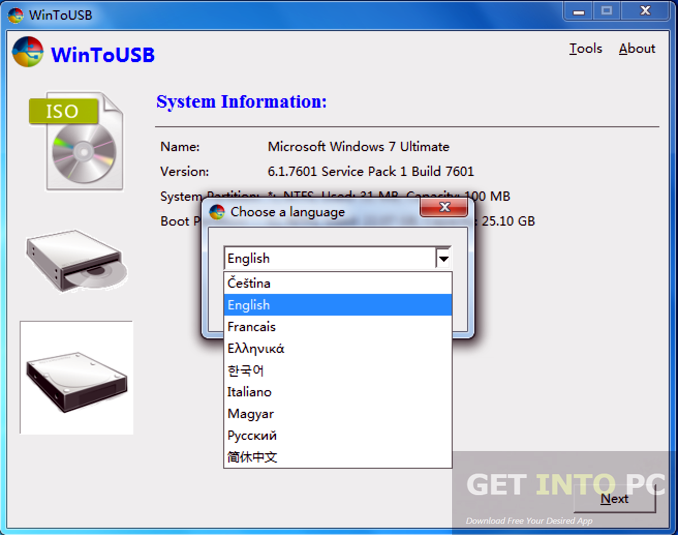Expand the language dropdown arrow
Screen dimensions: 678x535
(x=443, y=259)
